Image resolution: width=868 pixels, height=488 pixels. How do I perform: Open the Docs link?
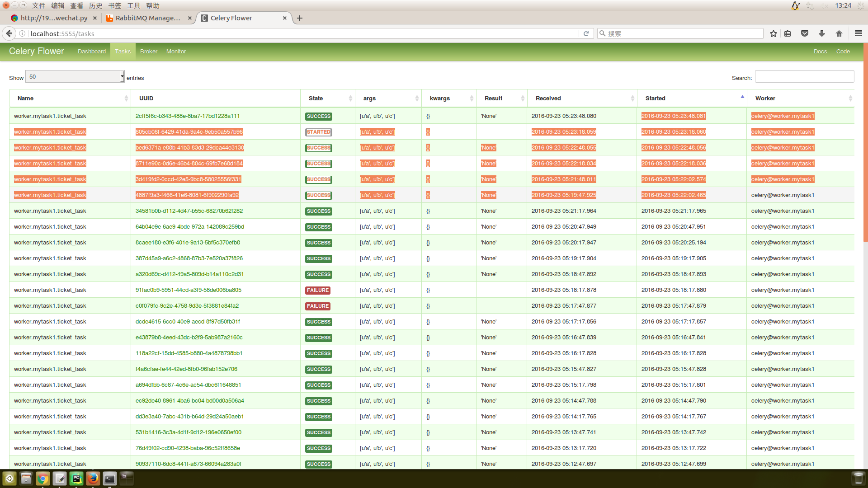coord(820,52)
